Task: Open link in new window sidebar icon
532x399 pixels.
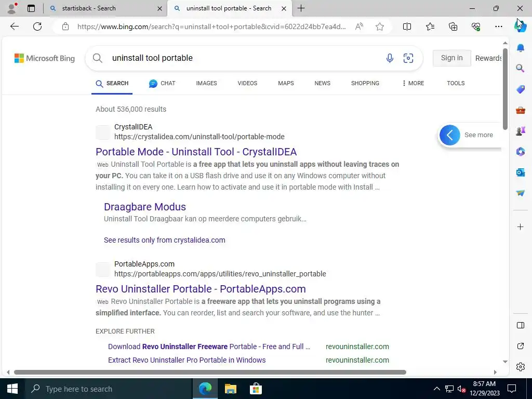Action: coord(521,346)
